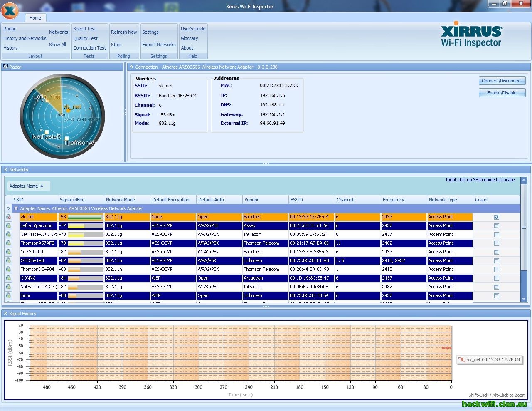Open Settings from the ribbon
532x411 pixels.
[150, 32]
